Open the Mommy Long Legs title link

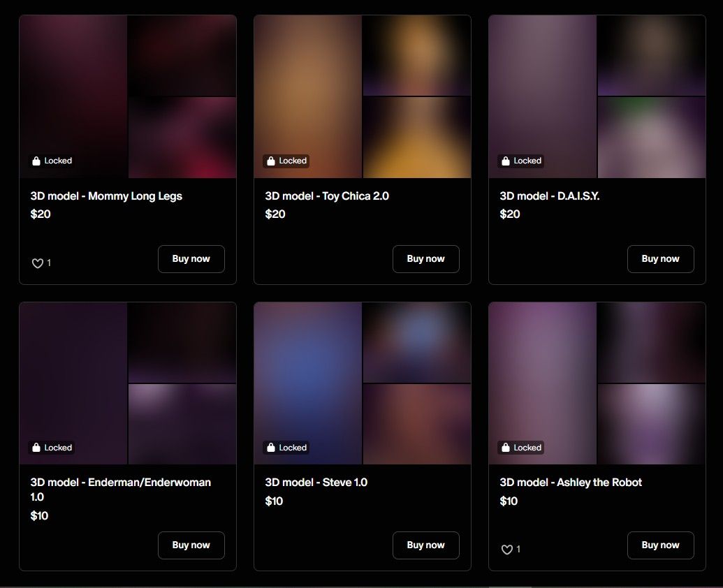tap(106, 196)
